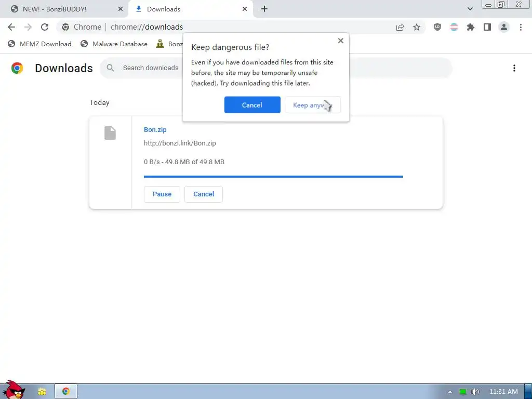The image size is (532, 399).
Task: Open the uBlock Origin extension icon
Action: [437, 27]
